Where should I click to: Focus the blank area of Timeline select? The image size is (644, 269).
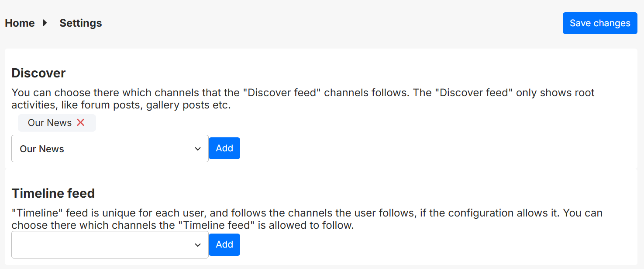(x=87, y=245)
